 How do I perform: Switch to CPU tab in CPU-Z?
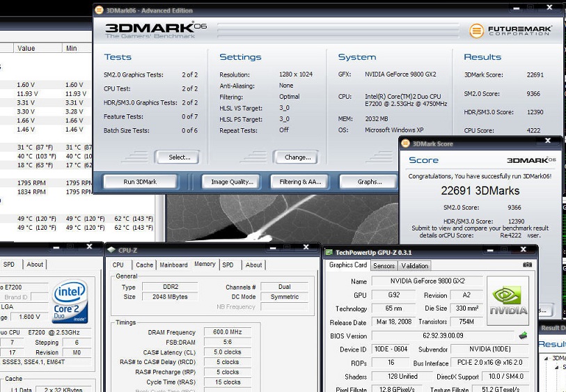pyautogui.click(x=118, y=265)
